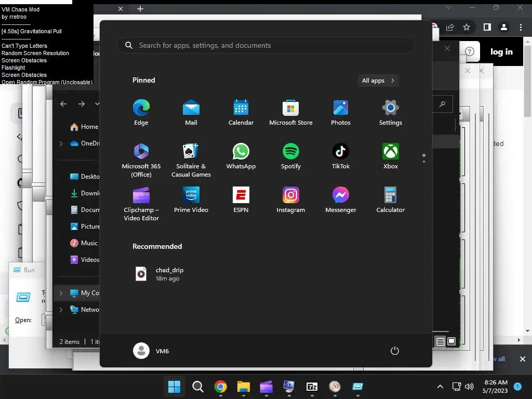
Task: Open File Explorer from taskbar
Action: click(243, 387)
